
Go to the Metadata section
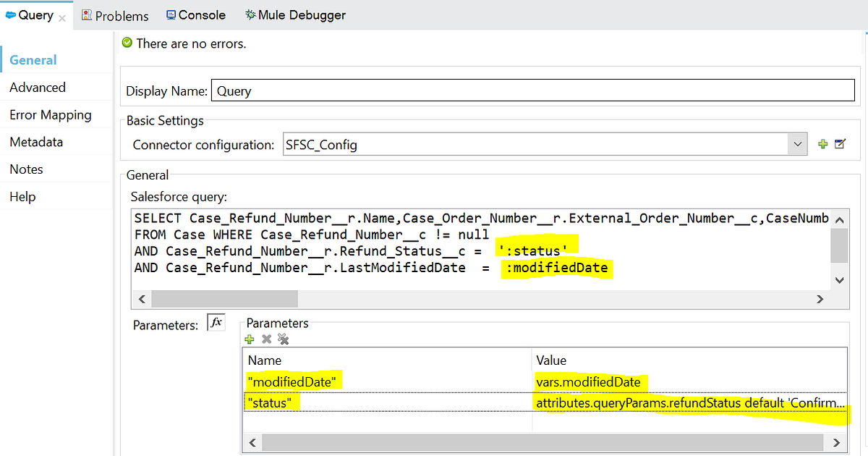pyautogui.click(x=36, y=142)
